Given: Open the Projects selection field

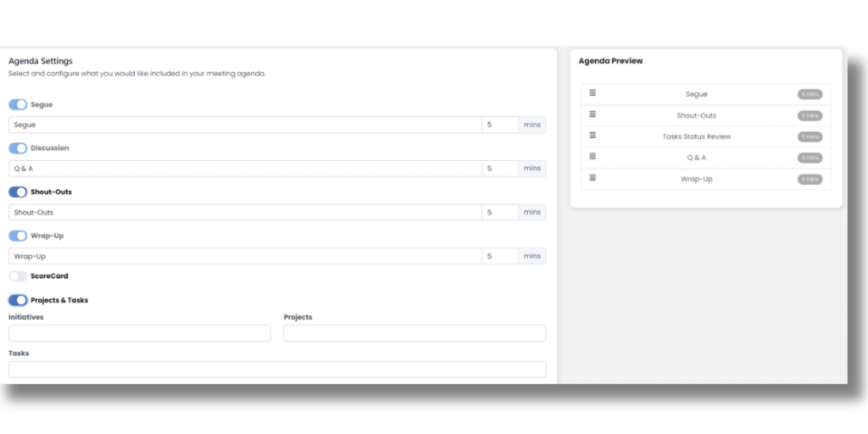Looking at the screenshot, I should (415, 333).
